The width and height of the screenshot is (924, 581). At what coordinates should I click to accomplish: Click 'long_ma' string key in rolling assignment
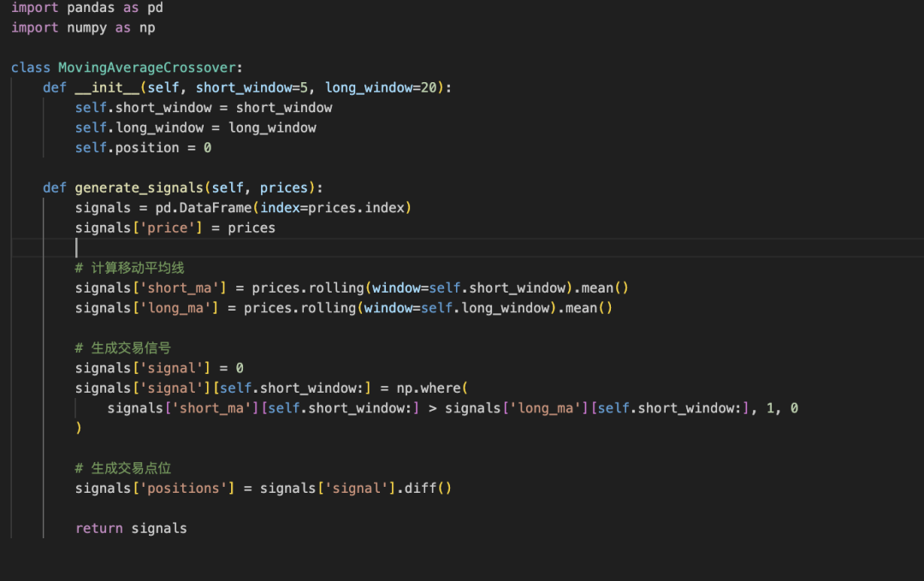pos(175,308)
